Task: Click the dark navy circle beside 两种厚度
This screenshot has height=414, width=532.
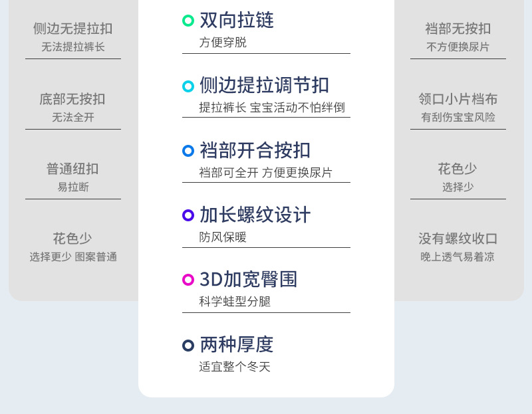Action: pyautogui.click(x=188, y=345)
